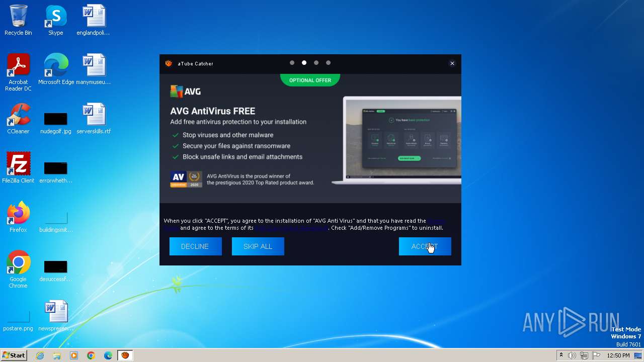Click the "AVG AntiVirus FREE" heading
644x362 pixels.
[213, 111]
